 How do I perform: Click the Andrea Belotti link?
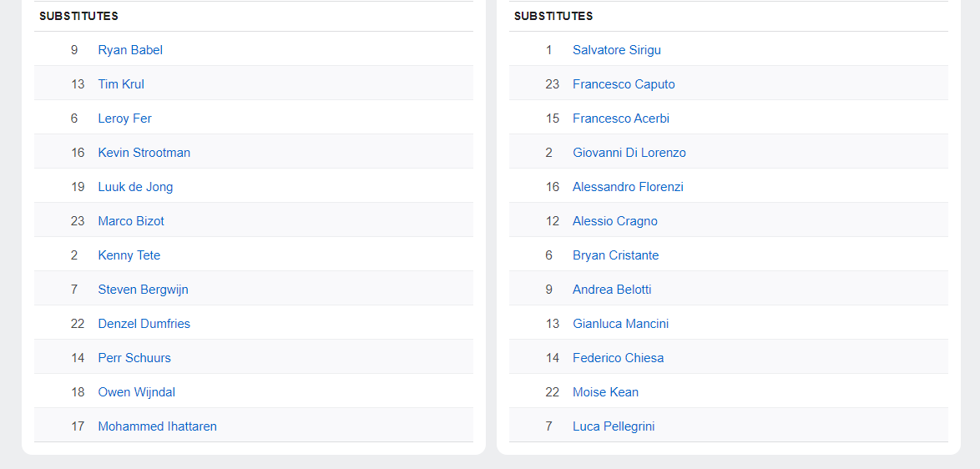[x=612, y=290]
